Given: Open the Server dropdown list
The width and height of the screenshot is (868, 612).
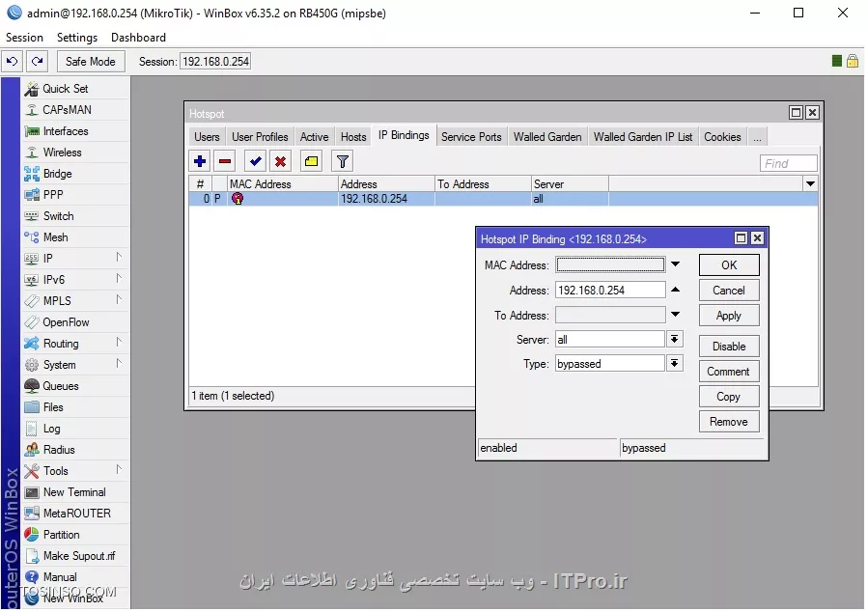Looking at the screenshot, I should (x=674, y=339).
